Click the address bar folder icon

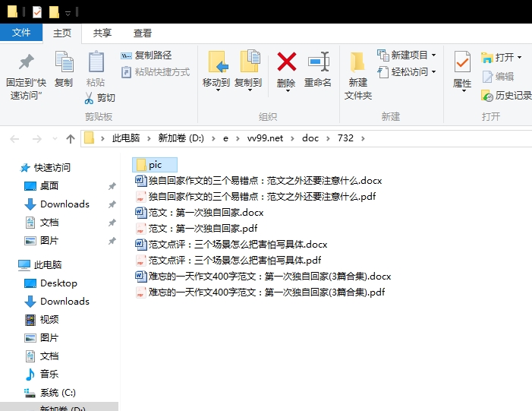click(x=89, y=138)
